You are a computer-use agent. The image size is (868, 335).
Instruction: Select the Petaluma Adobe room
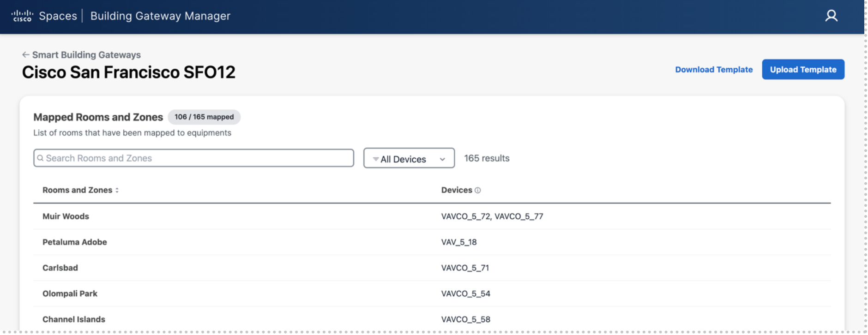click(x=75, y=242)
